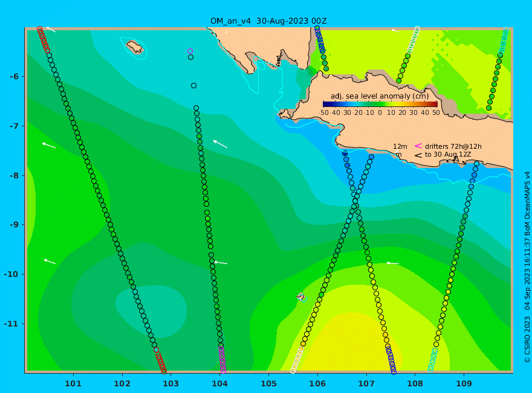Viewport: 532px width, 393px height.
Task: Click the vertical CSIRO 2023 BoM OceanMAPS copyright text
Action: tap(527, 267)
